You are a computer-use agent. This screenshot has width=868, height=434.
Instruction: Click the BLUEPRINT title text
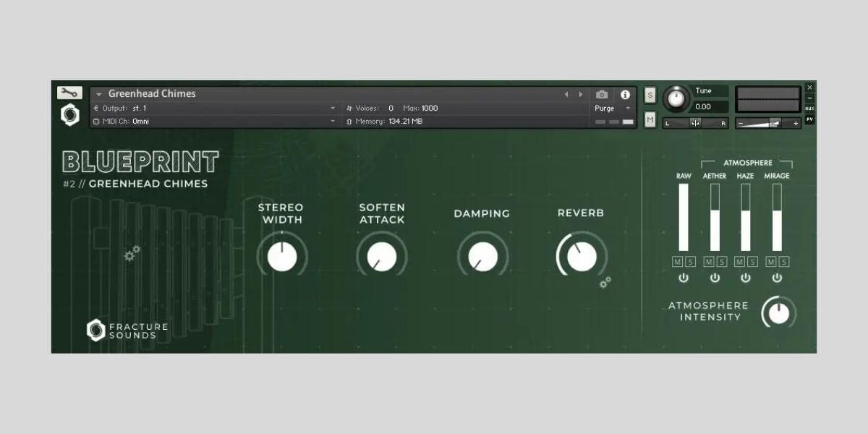(x=140, y=161)
